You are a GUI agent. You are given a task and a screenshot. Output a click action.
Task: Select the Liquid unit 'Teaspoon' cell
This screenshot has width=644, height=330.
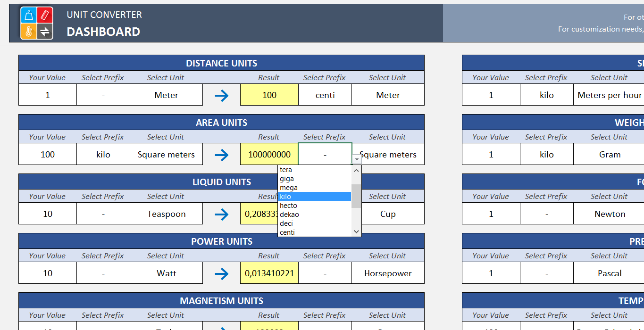167,214
